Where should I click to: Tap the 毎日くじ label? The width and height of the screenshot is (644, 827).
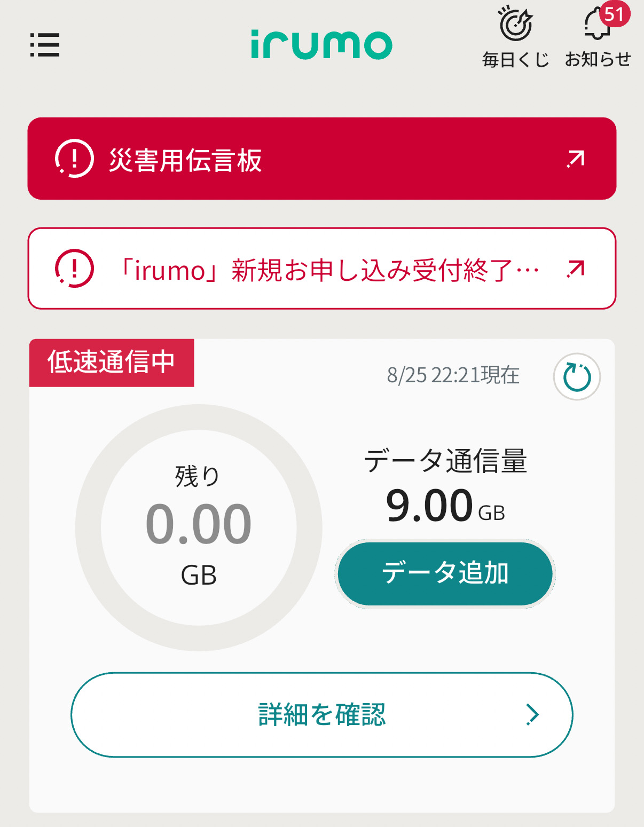coord(515,59)
